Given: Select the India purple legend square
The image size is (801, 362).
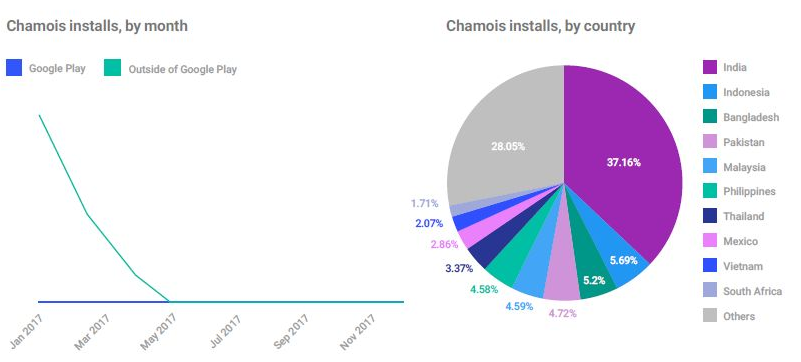Looking at the screenshot, I should point(710,67).
